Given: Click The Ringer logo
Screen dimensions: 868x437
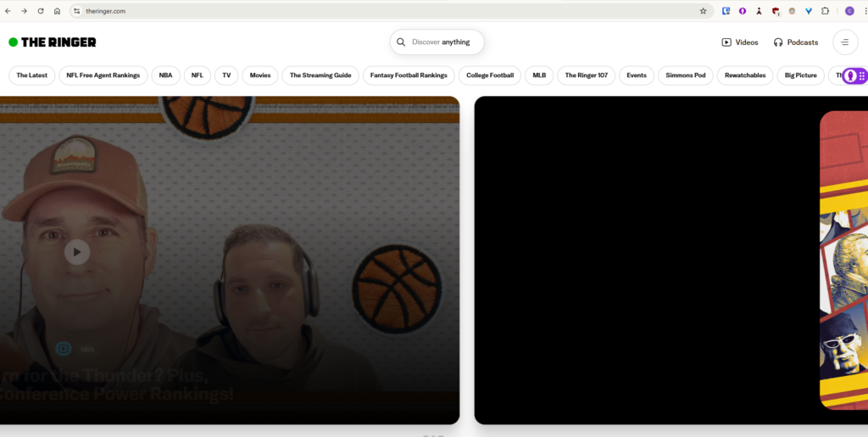Looking at the screenshot, I should coord(53,42).
